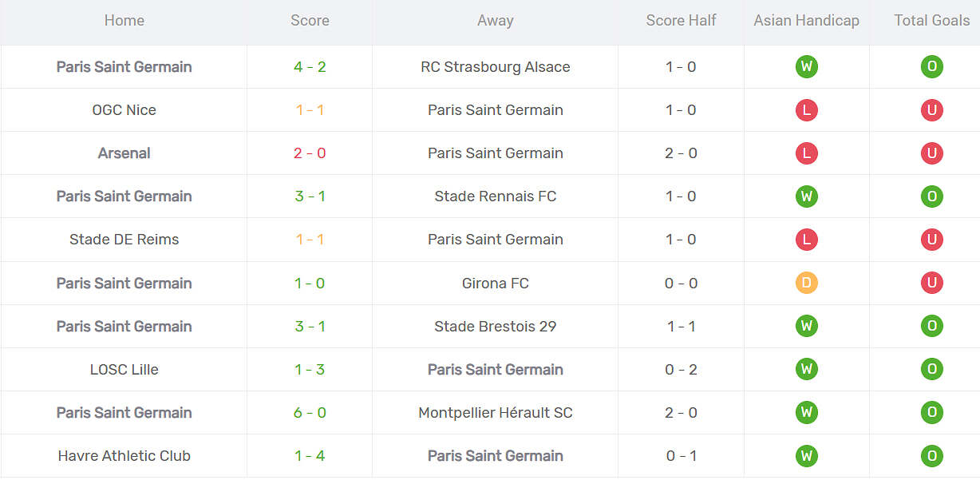
Task: Select the Asian Handicap column header
Action: pyautogui.click(x=806, y=21)
